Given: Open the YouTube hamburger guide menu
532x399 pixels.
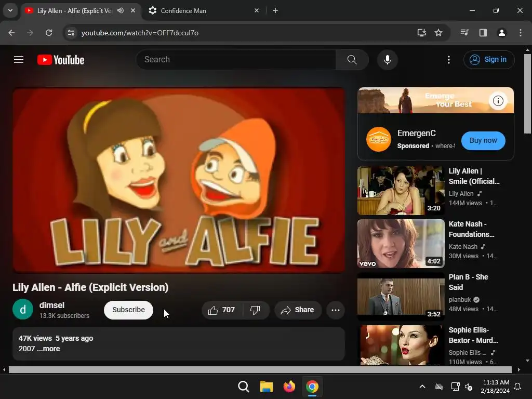Looking at the screenshot, I should [19, 60].
